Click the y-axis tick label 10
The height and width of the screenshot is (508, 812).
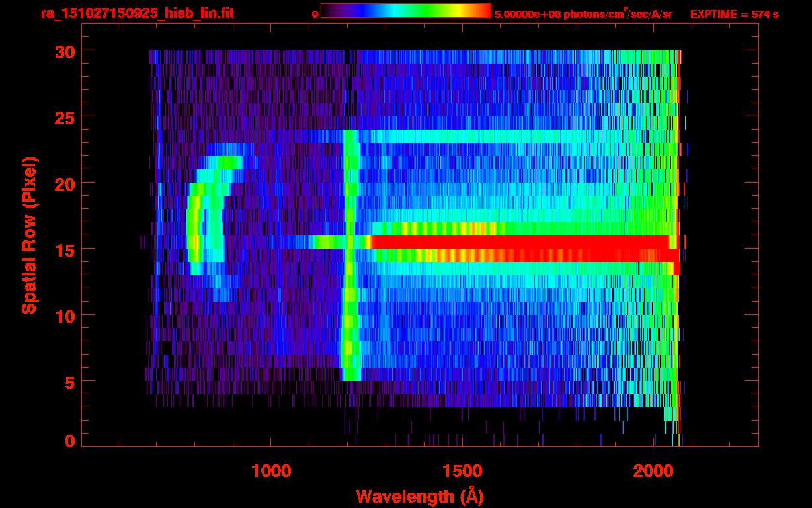click(63, 316)
